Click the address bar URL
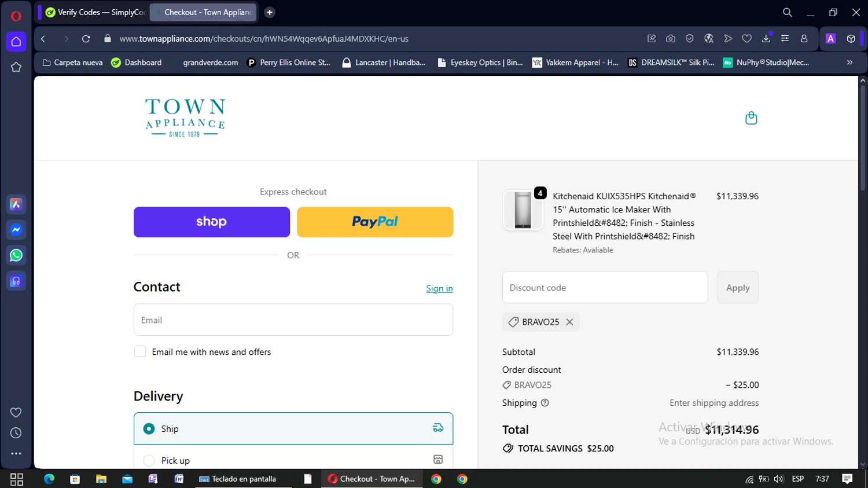The image size is (868, 488). pos(264,39)
